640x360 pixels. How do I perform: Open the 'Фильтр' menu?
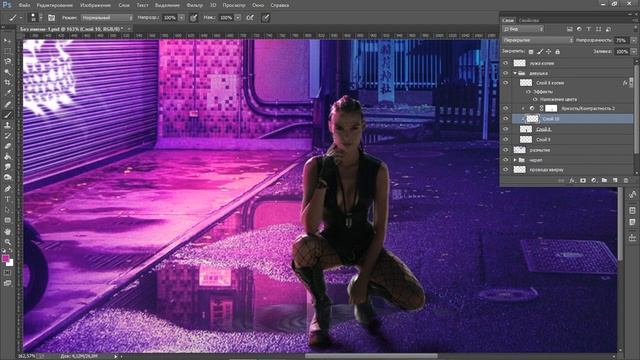tap(195, 5)
